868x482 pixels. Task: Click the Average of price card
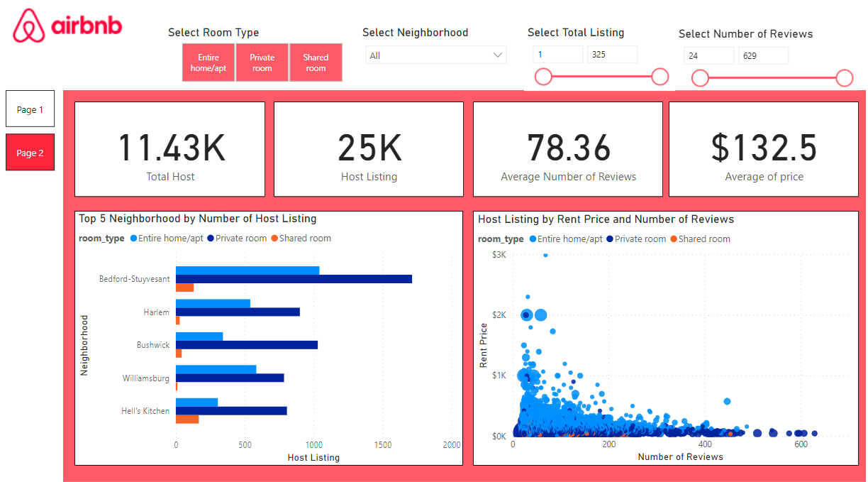[763, 149]
